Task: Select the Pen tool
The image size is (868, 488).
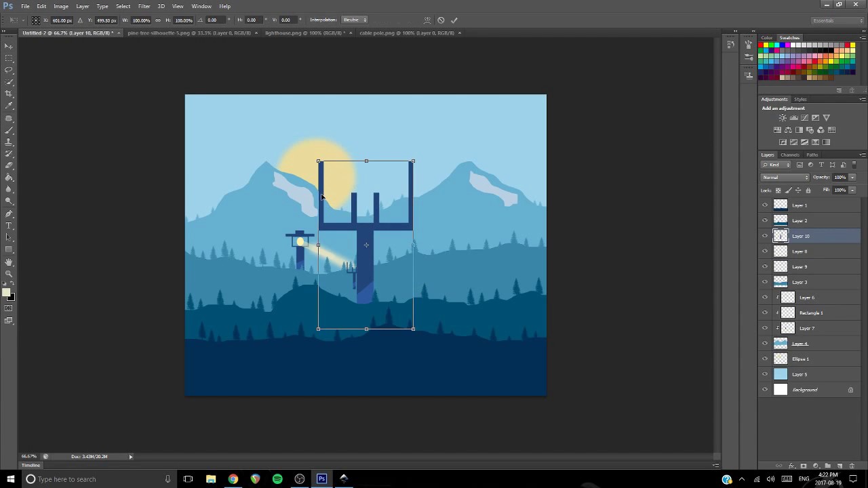Action: click(9, 213)
